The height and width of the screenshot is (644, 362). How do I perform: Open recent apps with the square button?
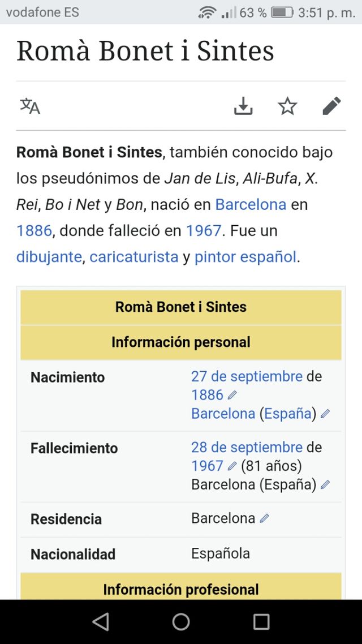(261, 621)
